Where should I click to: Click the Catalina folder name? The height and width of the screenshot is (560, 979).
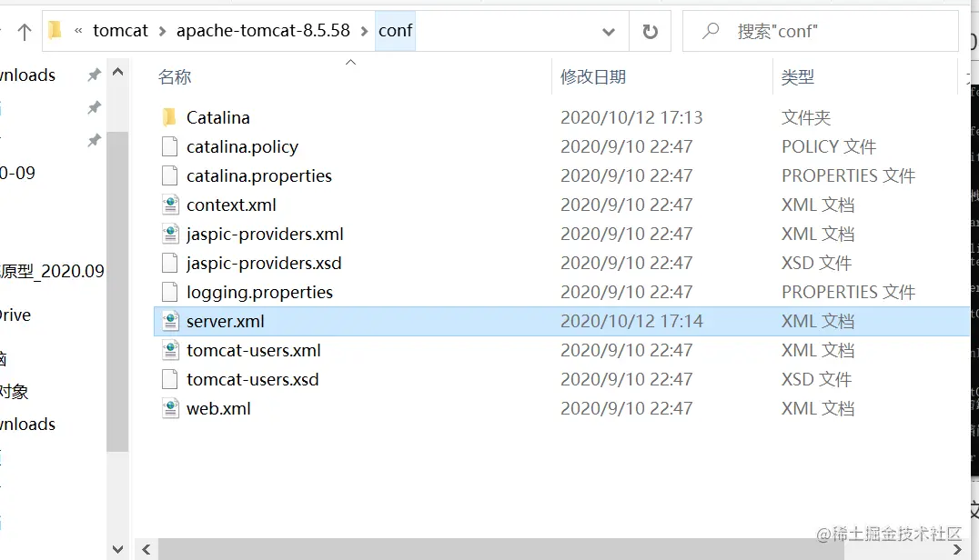(217, 117)
